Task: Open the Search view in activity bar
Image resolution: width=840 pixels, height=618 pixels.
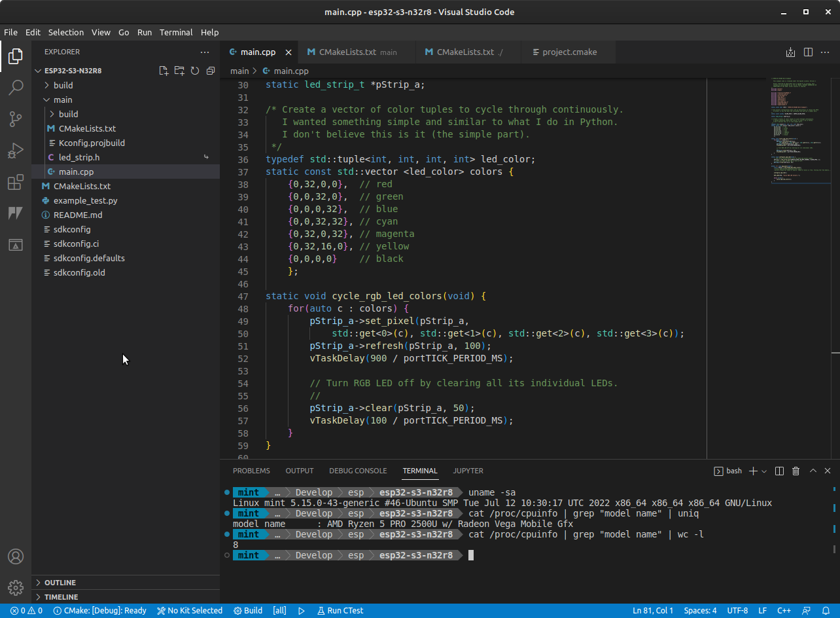Action: [16, 88]
